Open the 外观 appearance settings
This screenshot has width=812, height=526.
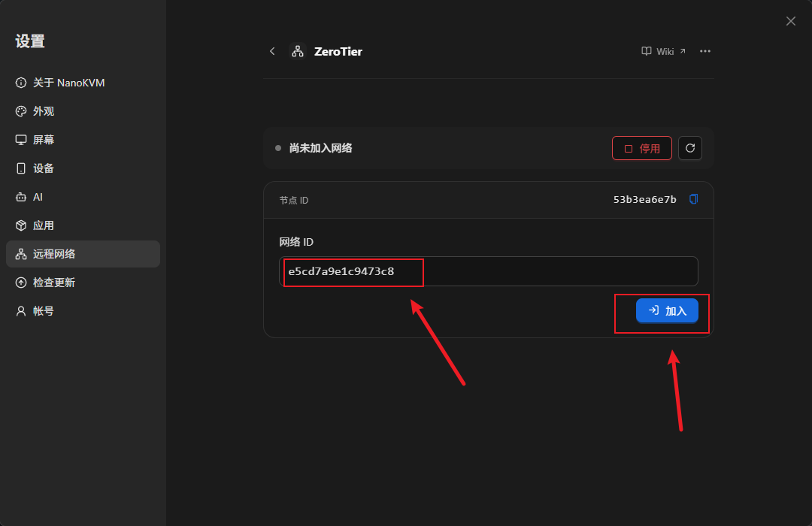tap(83, 111)
